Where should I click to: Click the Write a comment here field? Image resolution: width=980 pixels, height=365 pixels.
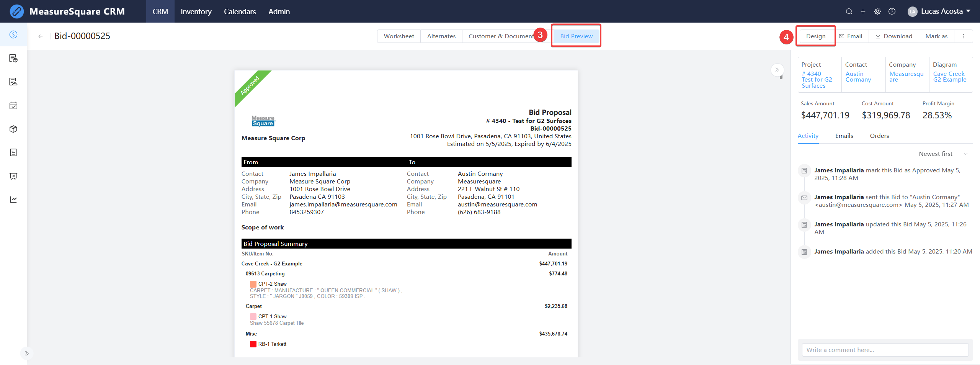pyautogui.click(x=885, y=350)
